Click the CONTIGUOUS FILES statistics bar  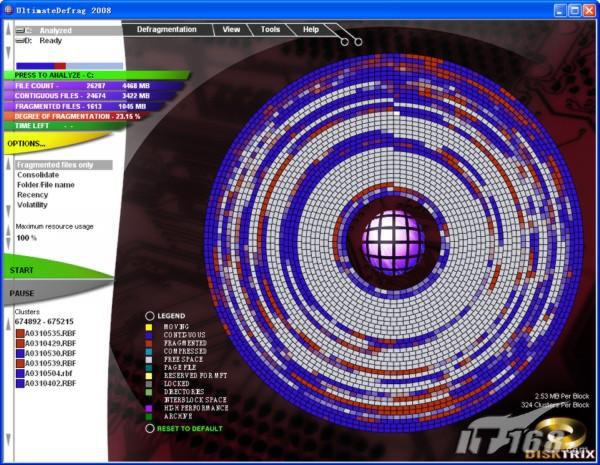point(91,96)
